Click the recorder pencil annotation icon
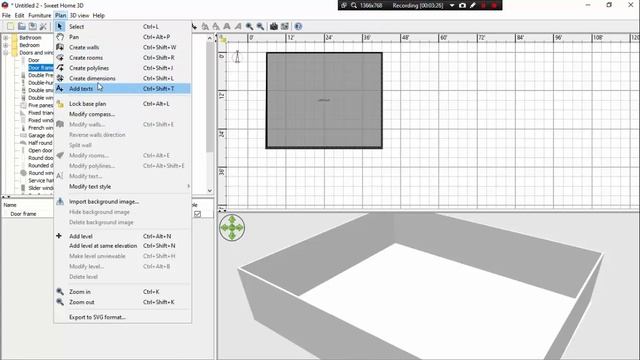The image size is (640, 360). coord(473,5)
